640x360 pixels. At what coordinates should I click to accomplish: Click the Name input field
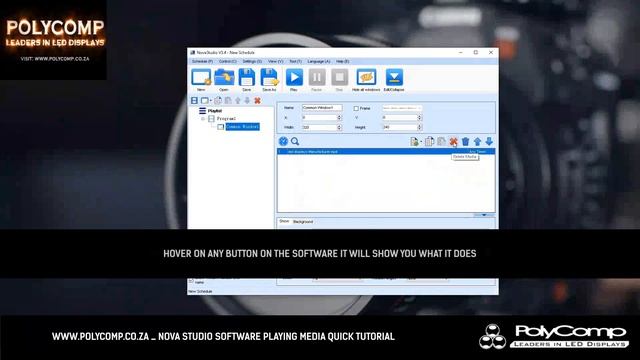tap(322, 108)
